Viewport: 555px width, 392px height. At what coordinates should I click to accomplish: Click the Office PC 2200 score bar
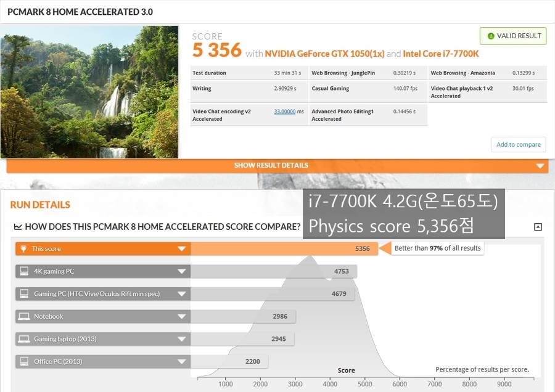[x=229, y=362]
